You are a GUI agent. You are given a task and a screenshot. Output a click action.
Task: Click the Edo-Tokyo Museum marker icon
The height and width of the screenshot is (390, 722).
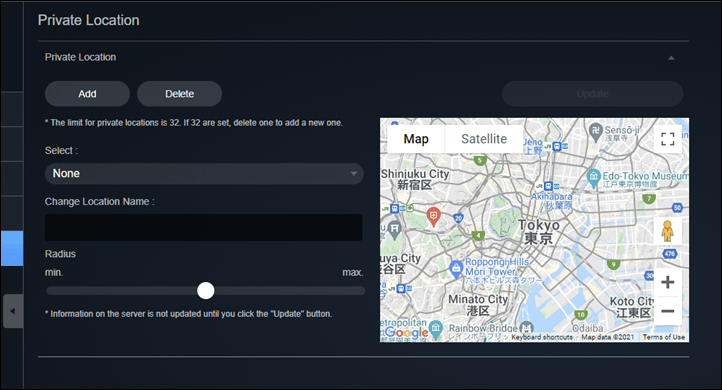click(x=594, y=178)
